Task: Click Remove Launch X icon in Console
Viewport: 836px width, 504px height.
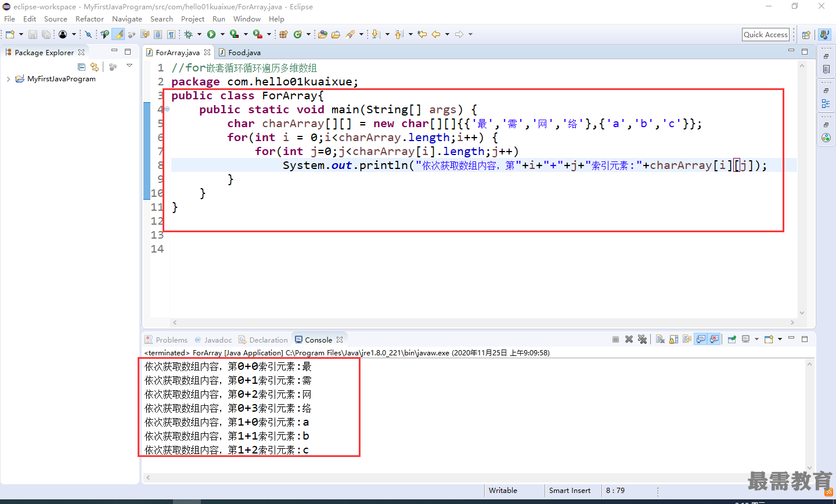Action: pos(629,339)
